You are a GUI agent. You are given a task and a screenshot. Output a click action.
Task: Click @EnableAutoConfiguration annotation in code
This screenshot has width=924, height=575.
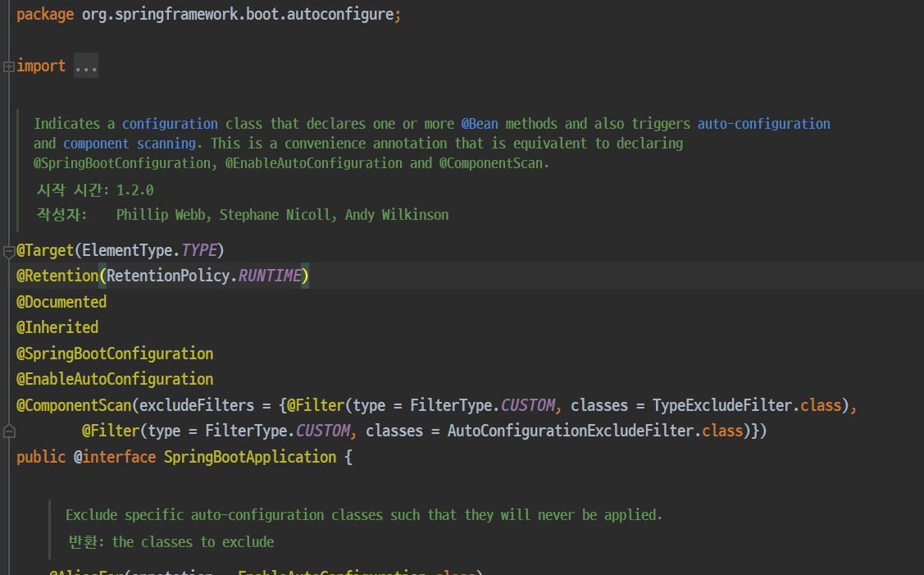115,379
